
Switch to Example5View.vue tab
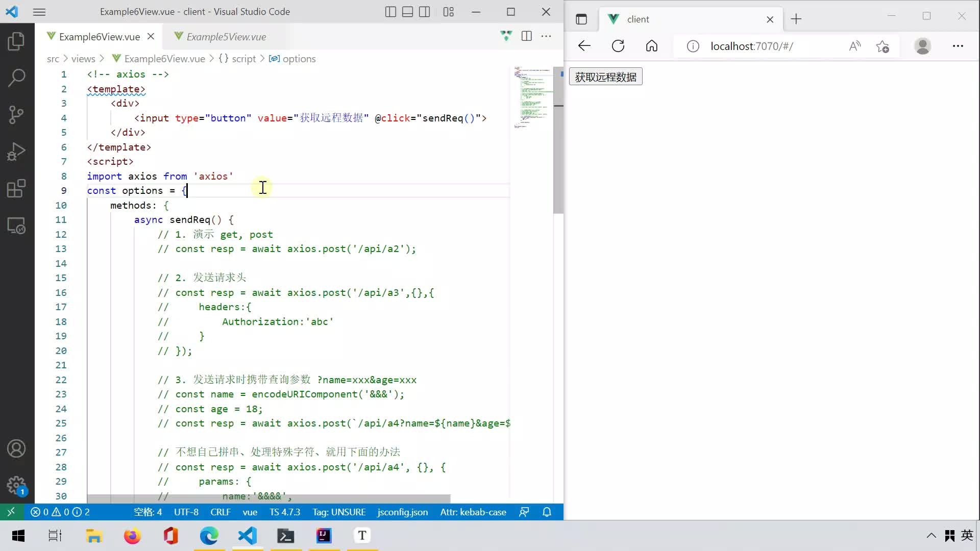(227, 36)
